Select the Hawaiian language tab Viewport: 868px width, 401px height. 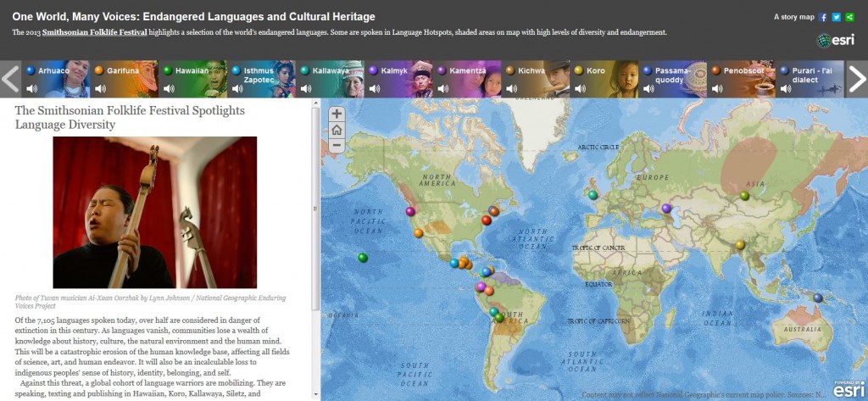192,79
